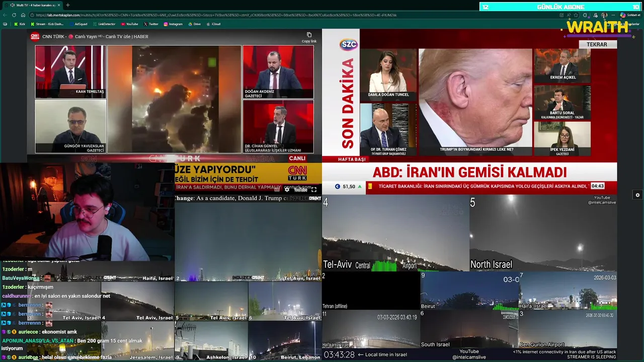Click Op. Dr. Turhan Çömez tile
This screenshot has width=644, height=362.
tap(388, 129)
